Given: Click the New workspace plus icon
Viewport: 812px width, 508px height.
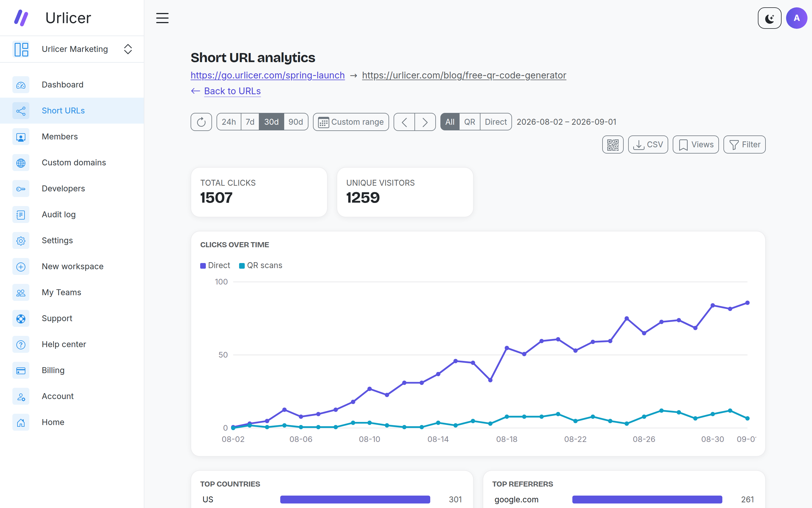Looking at the screenshot, I should (21, 266).
